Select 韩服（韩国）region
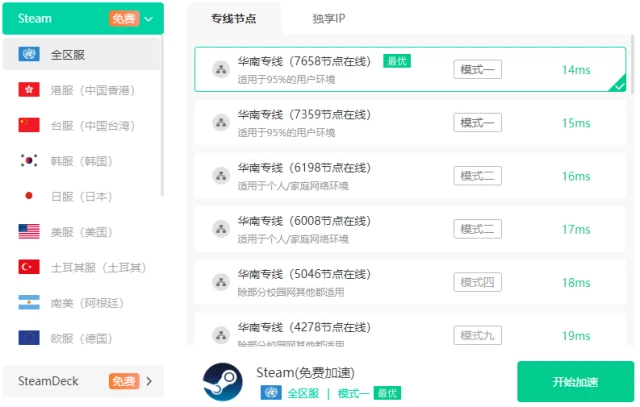 pyautogui.click(x=81, y=160)
